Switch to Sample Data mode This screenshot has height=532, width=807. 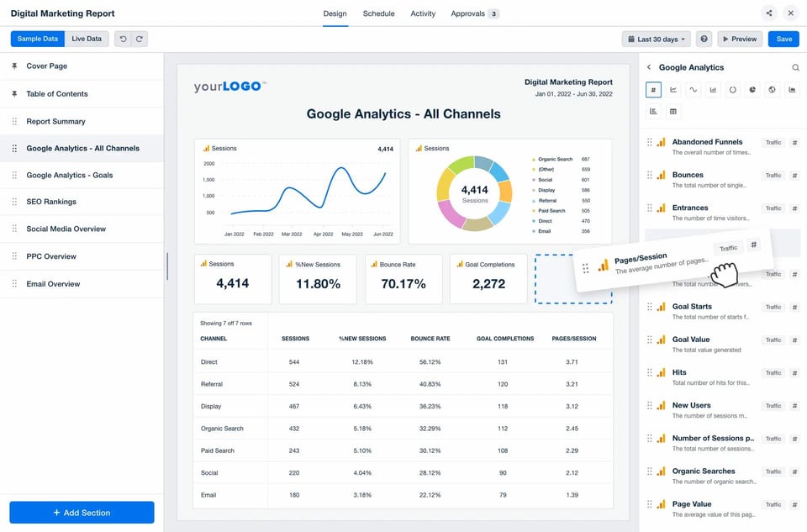click(x=37, y=38)
